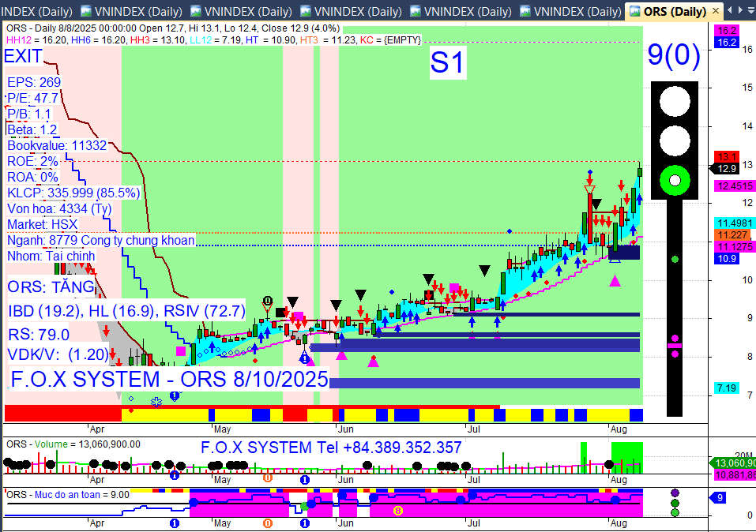
Task: Click the F.O.X SYSTEM - ORS 8/10/2025 title
Action: click(169, 379)
